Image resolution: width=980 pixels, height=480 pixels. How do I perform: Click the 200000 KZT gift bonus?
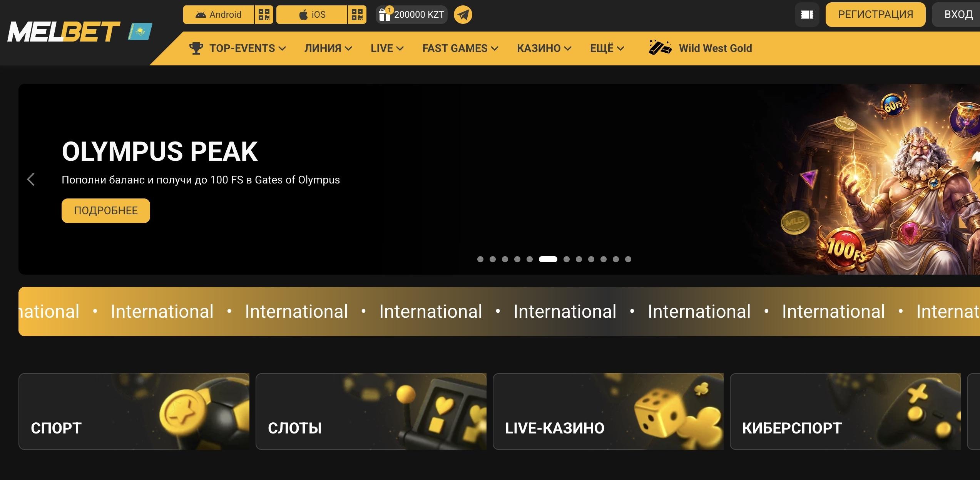click(x=411, y=15)
